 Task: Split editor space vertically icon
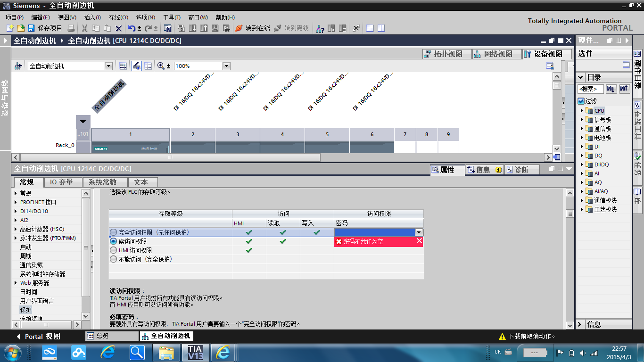(x=381, y=28)
